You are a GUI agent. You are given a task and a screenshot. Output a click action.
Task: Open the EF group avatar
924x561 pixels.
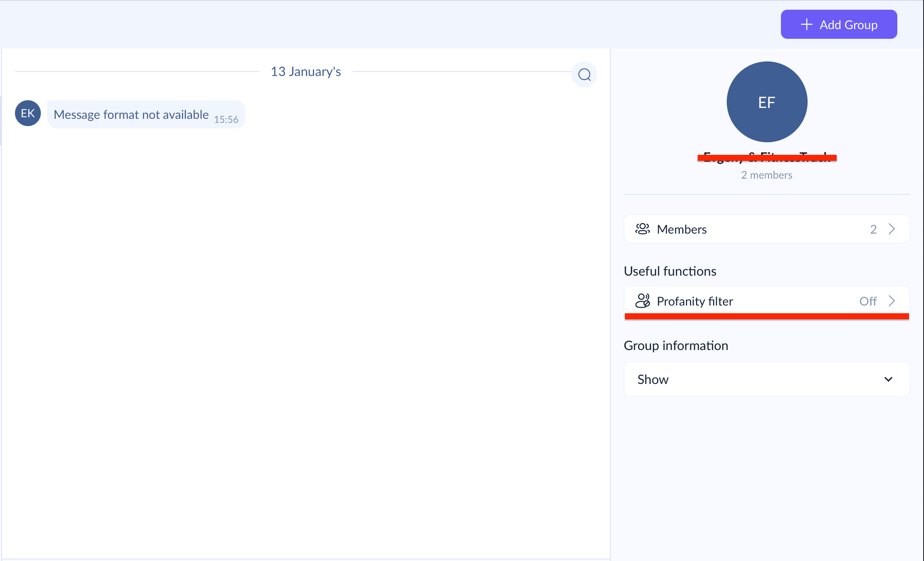point(767,102)
